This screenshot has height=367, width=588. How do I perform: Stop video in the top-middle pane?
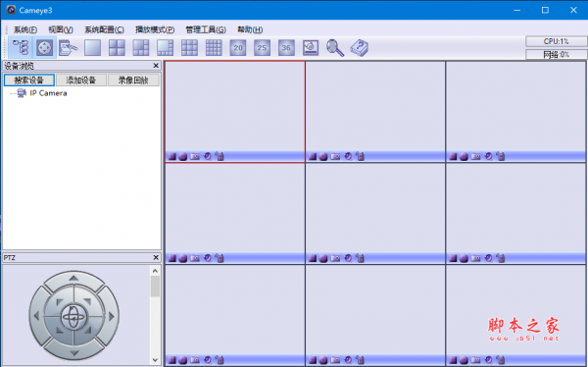tap(313, 156)
